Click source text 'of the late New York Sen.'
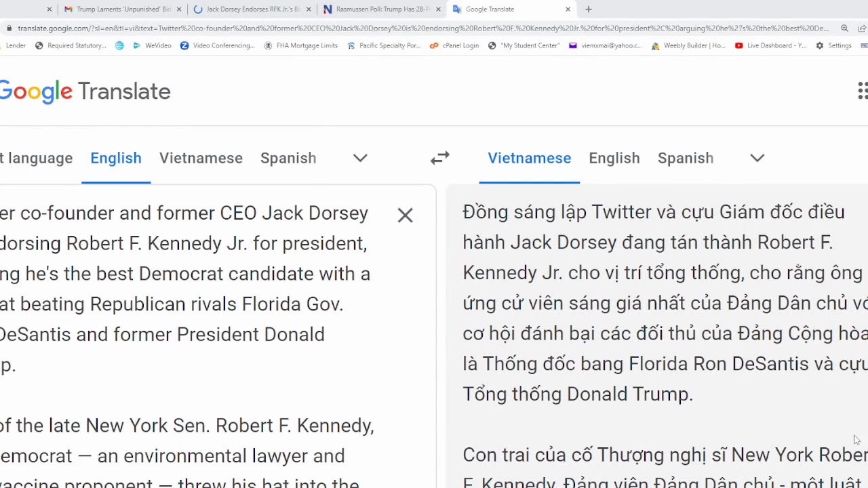 (105, 426)
